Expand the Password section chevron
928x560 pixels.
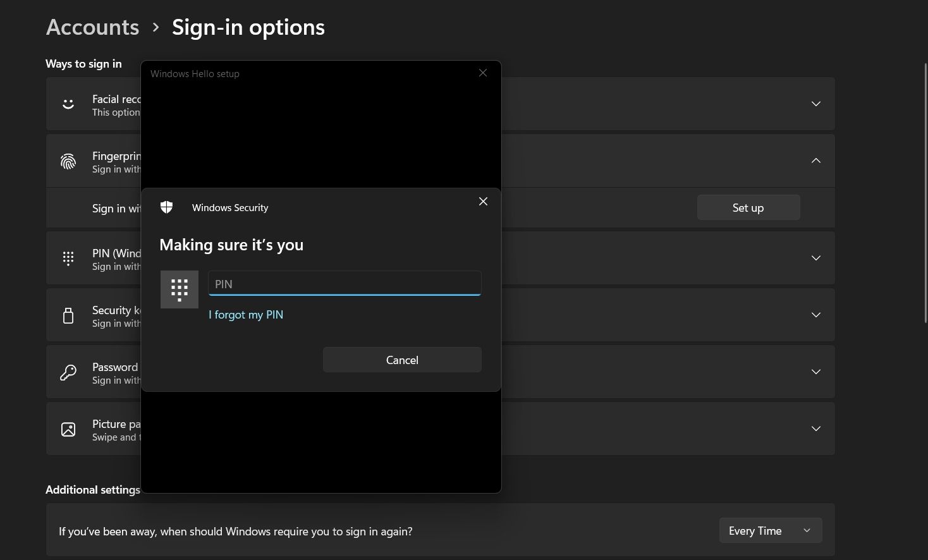(x=816, y=372)
